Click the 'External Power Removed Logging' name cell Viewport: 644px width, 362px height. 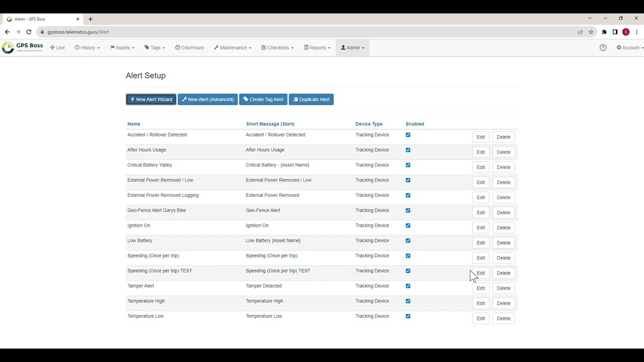coord(163,195)
